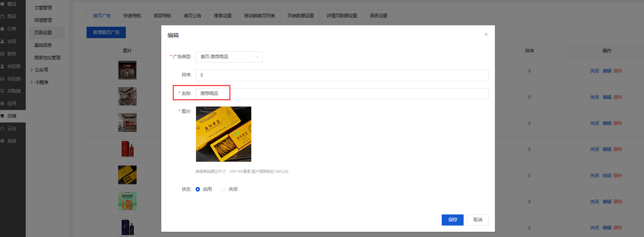Switch to the 首页公告 tab

click(193, 16)
